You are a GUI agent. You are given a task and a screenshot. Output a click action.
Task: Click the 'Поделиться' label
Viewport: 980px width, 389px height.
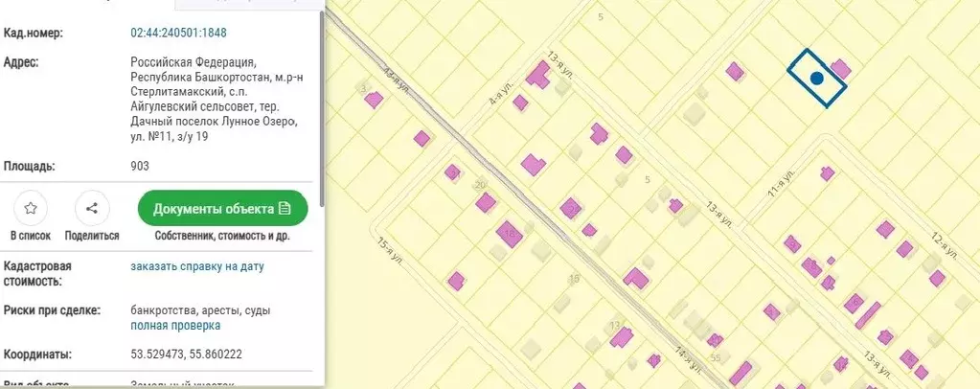[x=92, y=236]
